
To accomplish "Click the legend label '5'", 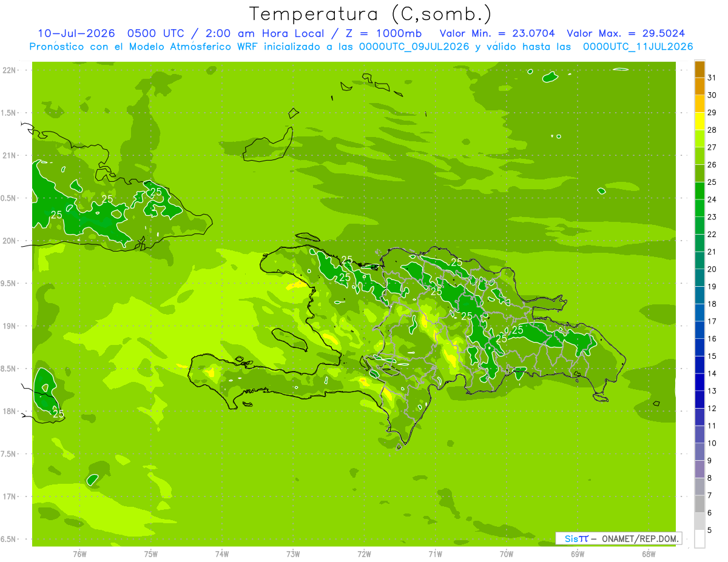I will coord(710,530).
